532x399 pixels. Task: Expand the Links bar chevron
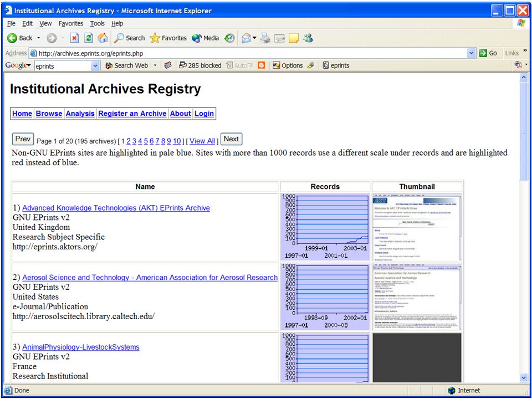tap(525, 51)
